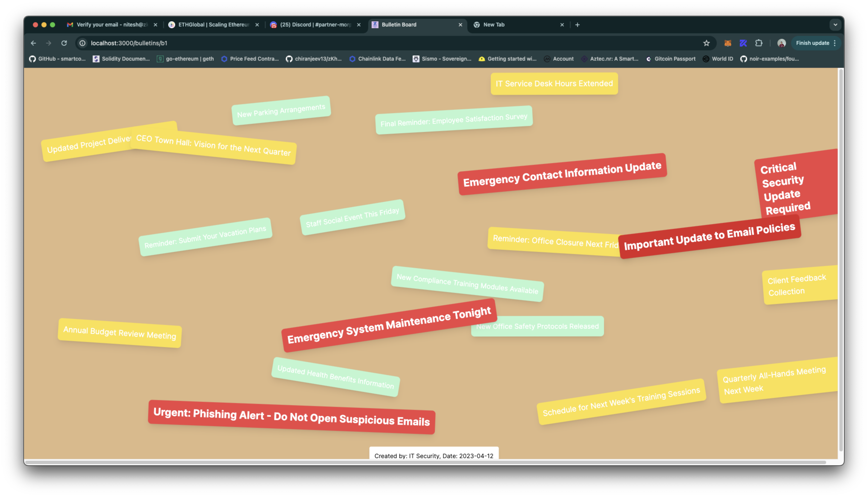Open New Parking Arrangements note
The image size is (868, 497).
pyautogui.click(x=281, y=111)
